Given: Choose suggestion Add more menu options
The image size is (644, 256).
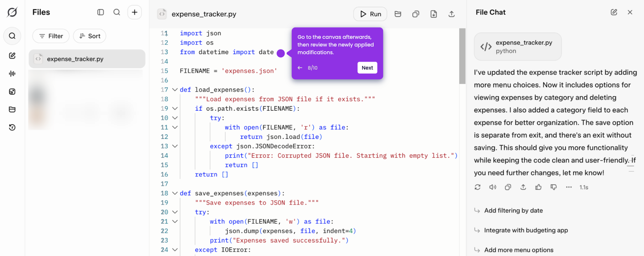Looking at the screenshot, I should click(x=518, y=250).
